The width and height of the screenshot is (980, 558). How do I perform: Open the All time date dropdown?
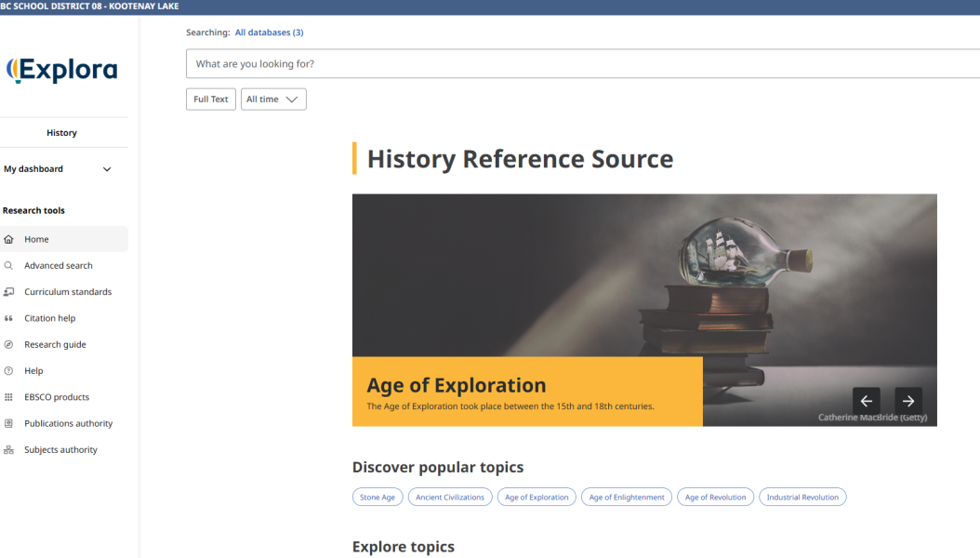tap(273, 99)
